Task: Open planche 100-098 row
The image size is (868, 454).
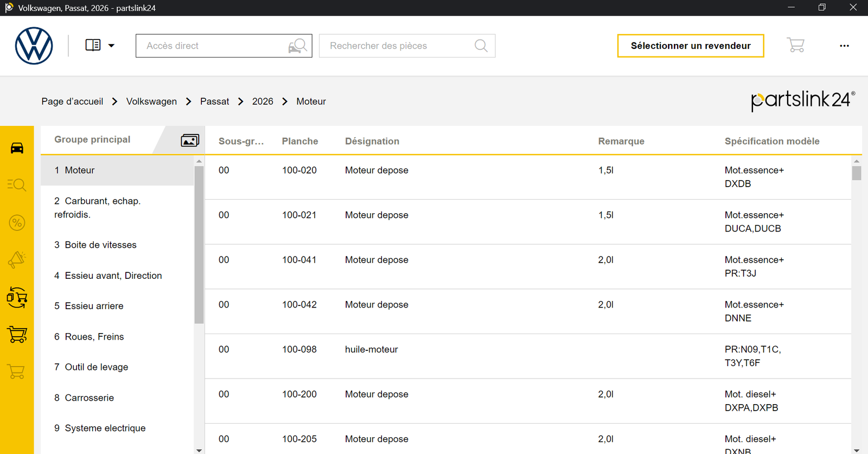Action: tap(528, 356)
